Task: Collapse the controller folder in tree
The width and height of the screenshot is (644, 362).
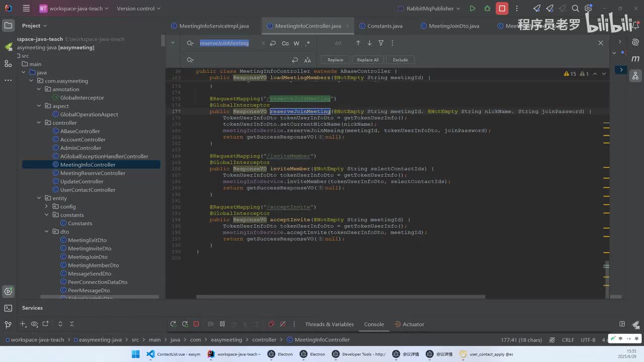Action: tap(39, 123)
